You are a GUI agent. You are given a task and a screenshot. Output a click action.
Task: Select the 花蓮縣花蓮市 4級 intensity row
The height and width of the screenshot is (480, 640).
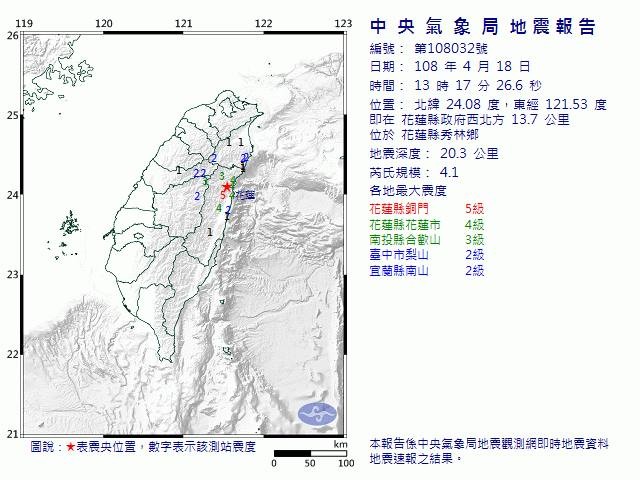tap(426, 224)
